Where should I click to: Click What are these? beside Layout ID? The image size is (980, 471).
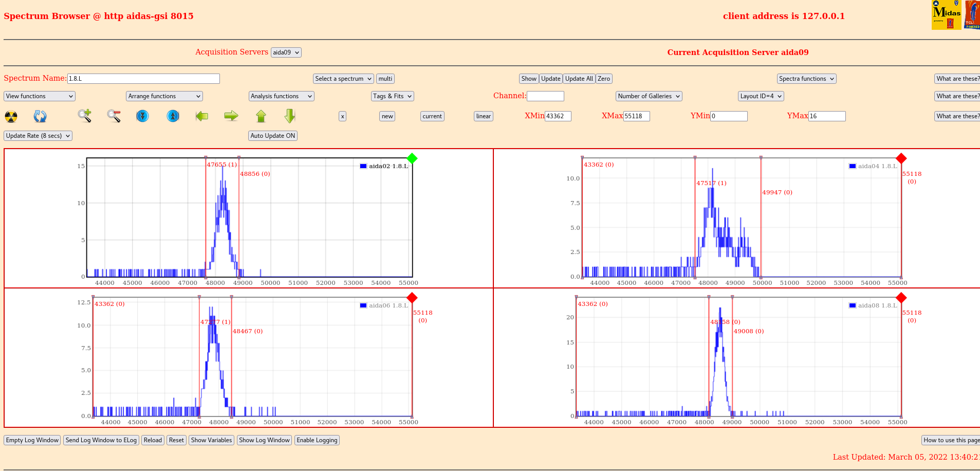[957, 96]
